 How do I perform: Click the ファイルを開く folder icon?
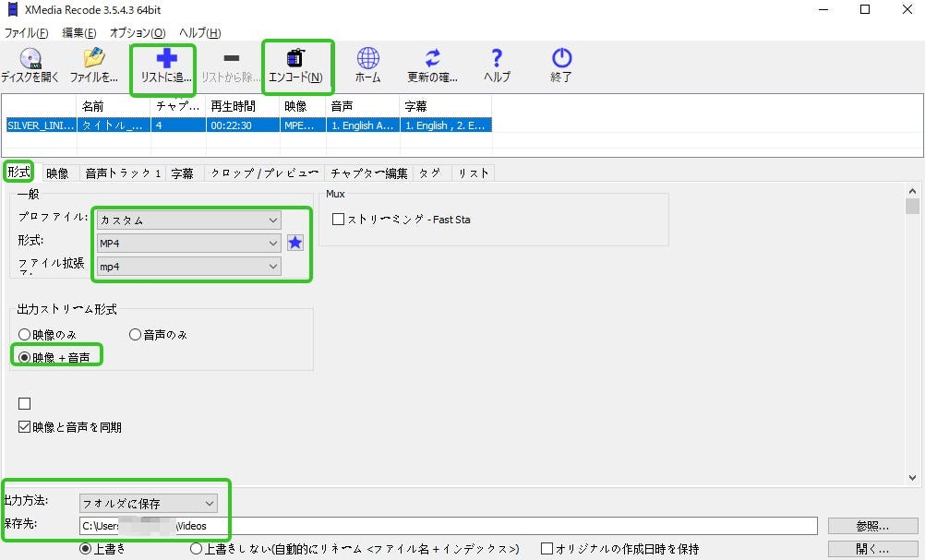(94, 66)
